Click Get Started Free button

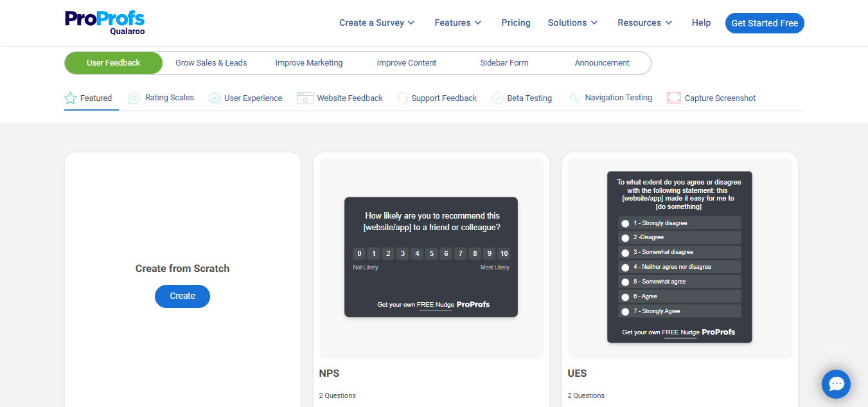pos(765,23)
